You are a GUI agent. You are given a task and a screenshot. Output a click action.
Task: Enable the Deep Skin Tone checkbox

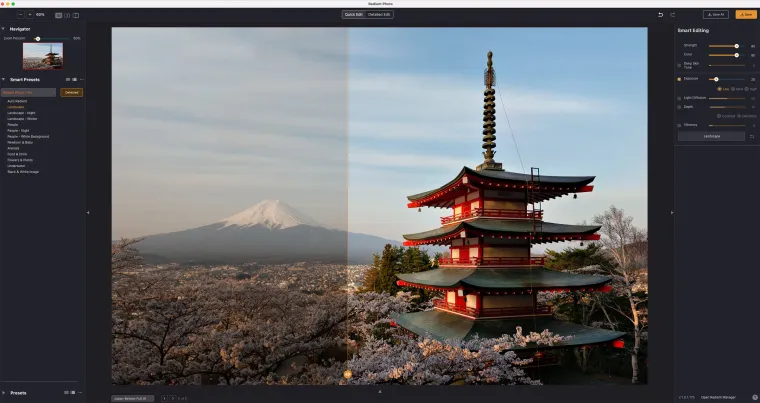coord(680,65)
